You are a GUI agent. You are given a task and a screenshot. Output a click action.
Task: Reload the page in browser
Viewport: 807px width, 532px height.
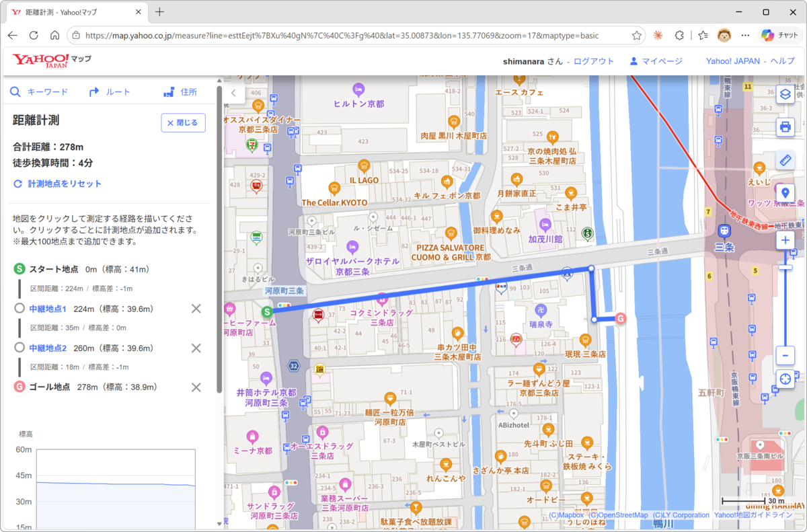pos(34,36)
